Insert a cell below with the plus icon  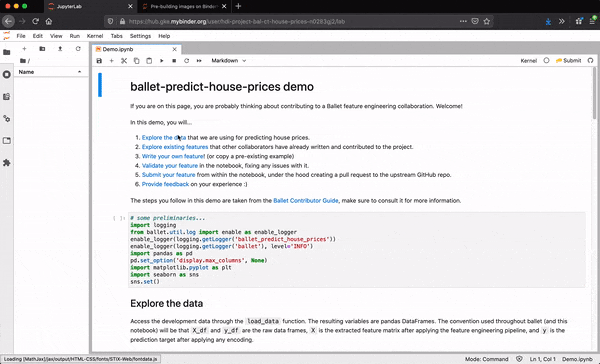click(x=111, y=60)
